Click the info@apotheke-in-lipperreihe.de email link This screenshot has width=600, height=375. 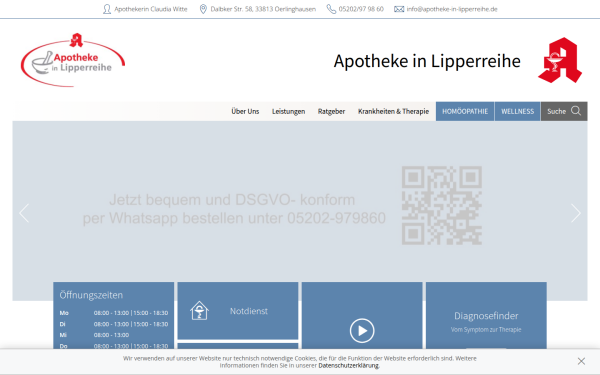coord(452,9)
